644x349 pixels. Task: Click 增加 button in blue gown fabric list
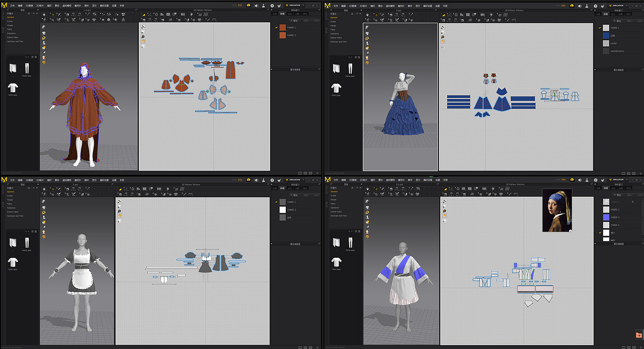coord(618,21)
